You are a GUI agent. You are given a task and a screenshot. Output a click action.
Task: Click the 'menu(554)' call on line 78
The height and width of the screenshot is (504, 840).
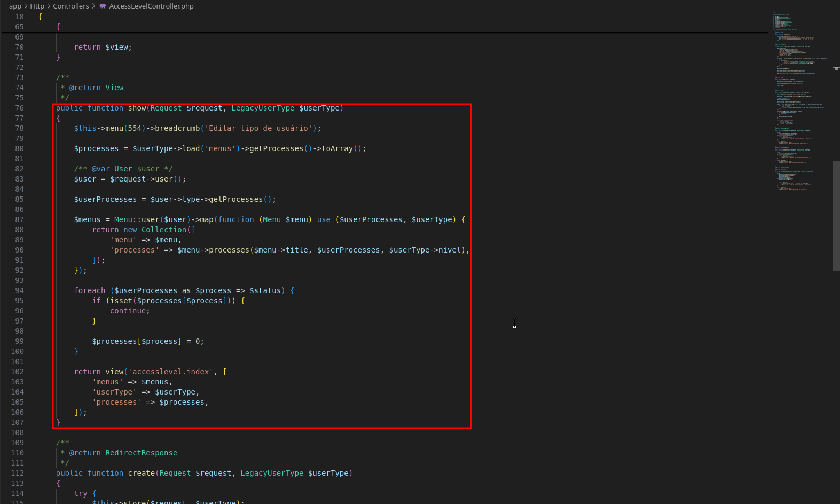tap(125, 128)
